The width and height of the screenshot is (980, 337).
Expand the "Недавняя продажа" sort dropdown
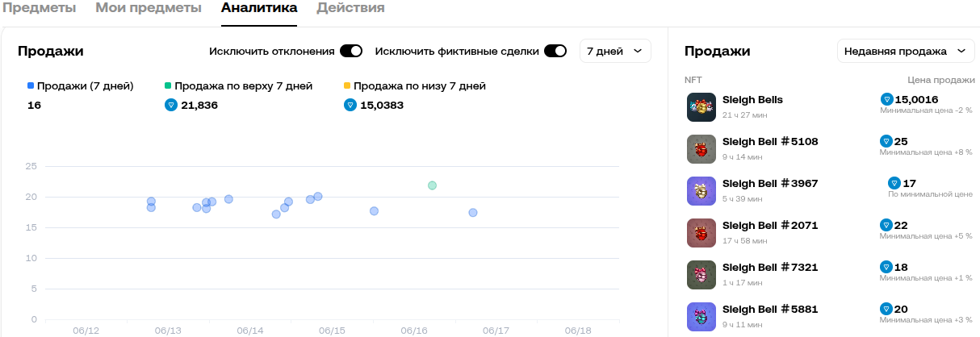click(x=905, y=52)
